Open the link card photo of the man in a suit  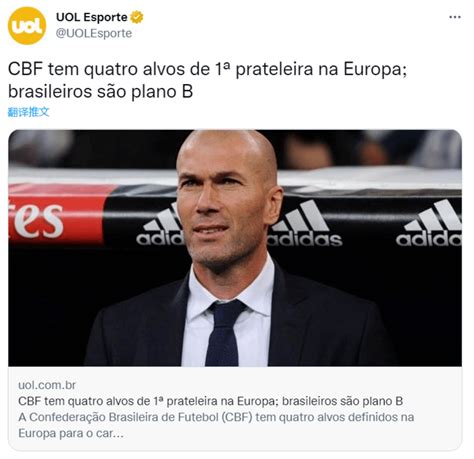[x=235, y=248]
